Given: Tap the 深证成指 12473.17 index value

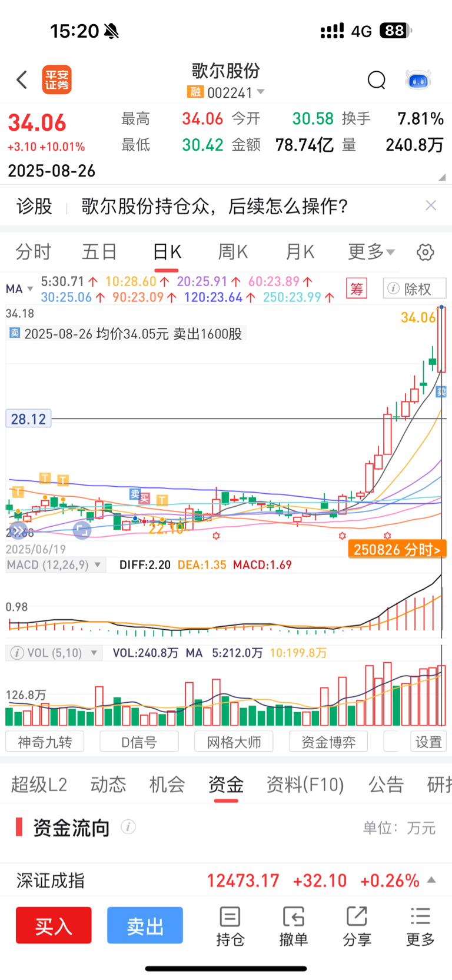Looking at the screenshot, I should 243,881.
